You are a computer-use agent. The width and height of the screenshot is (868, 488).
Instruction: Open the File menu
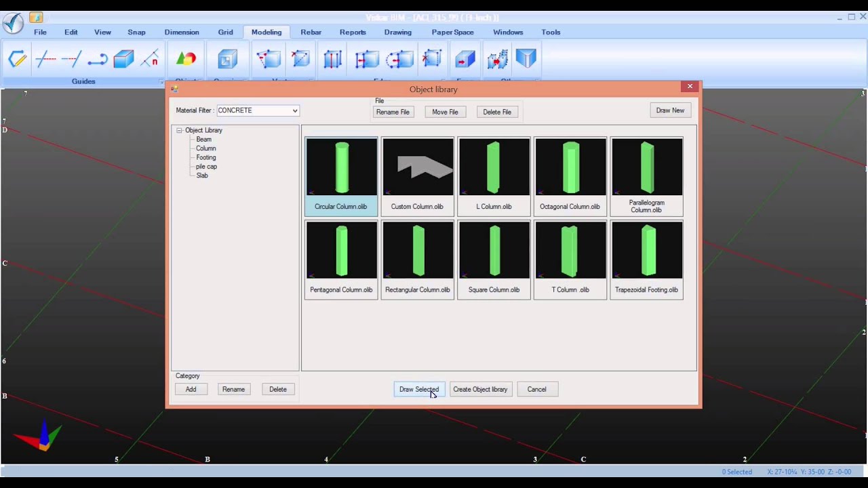tap(40, 32)
